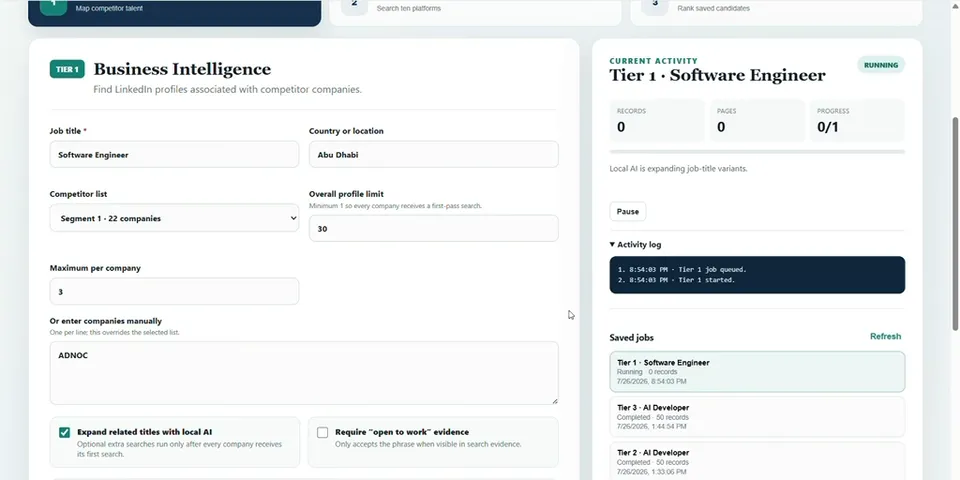The height and width of the screenshot is (480, 960).
Task: Click the Tier 1 · Software Engineer activity title
Action: coord(717,75)
